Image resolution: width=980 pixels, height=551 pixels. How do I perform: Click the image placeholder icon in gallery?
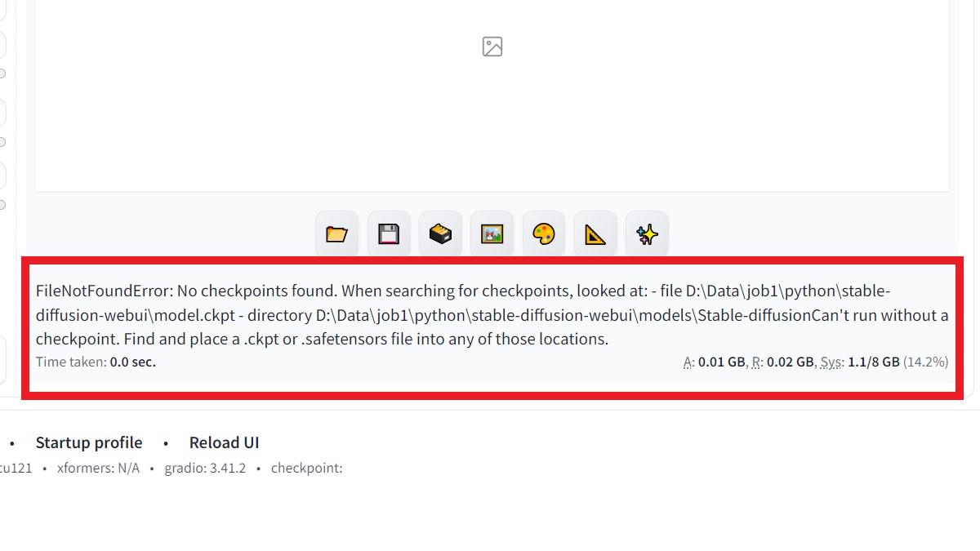click(492, 47)
